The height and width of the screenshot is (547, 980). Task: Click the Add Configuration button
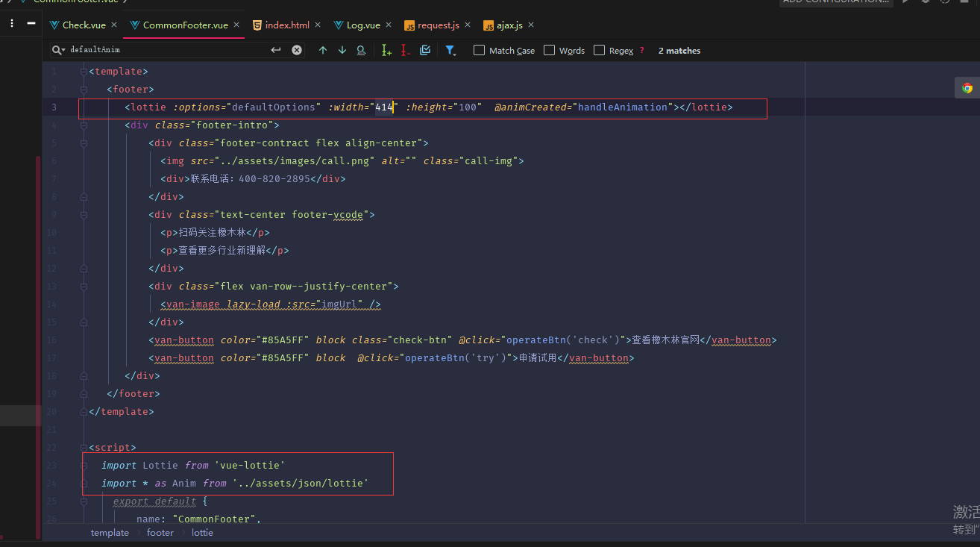click(835, 2)
